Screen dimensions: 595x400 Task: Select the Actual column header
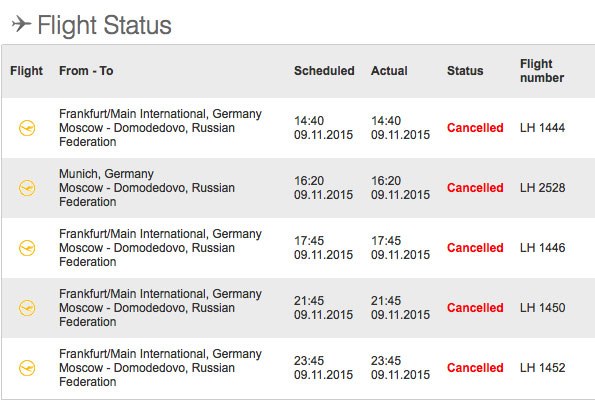tap(389, 71)
